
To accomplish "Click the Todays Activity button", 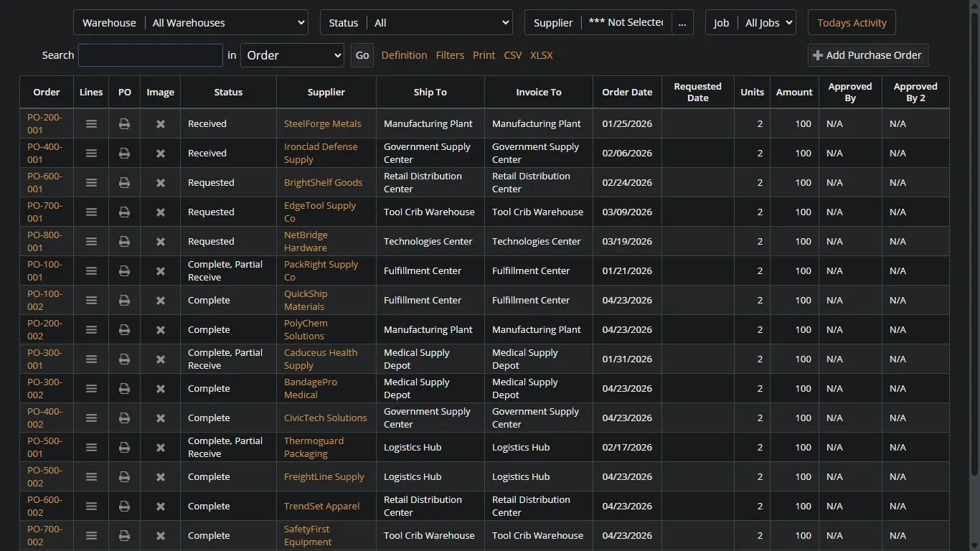I will tap(852, 23).
